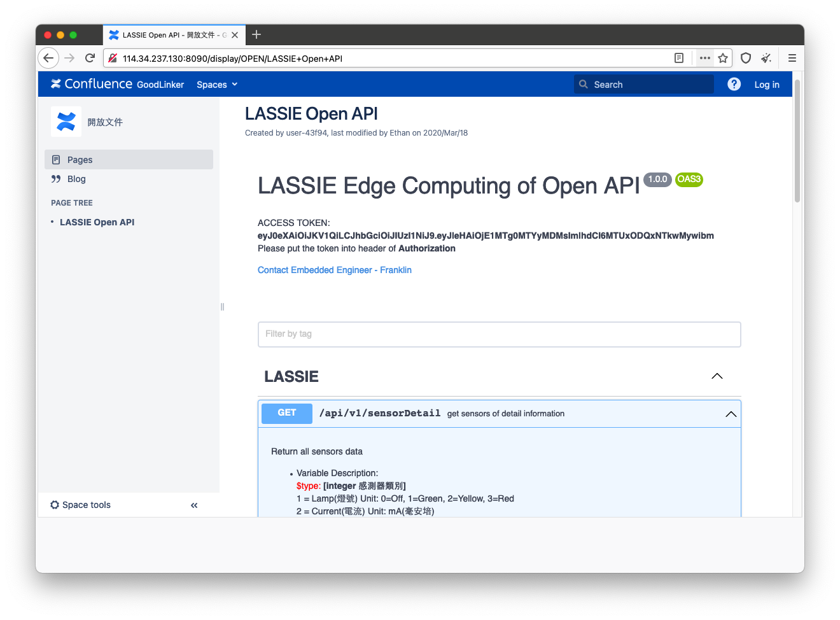Click the GoodLinker site title
The image size is (840, 620).
[160, 85]
